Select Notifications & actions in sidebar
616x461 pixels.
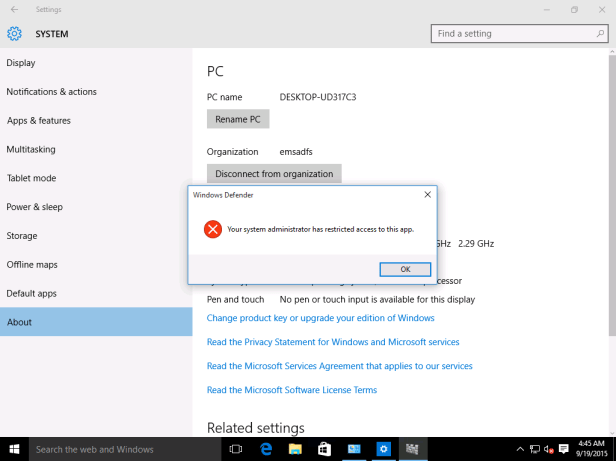tap(52, 92)
